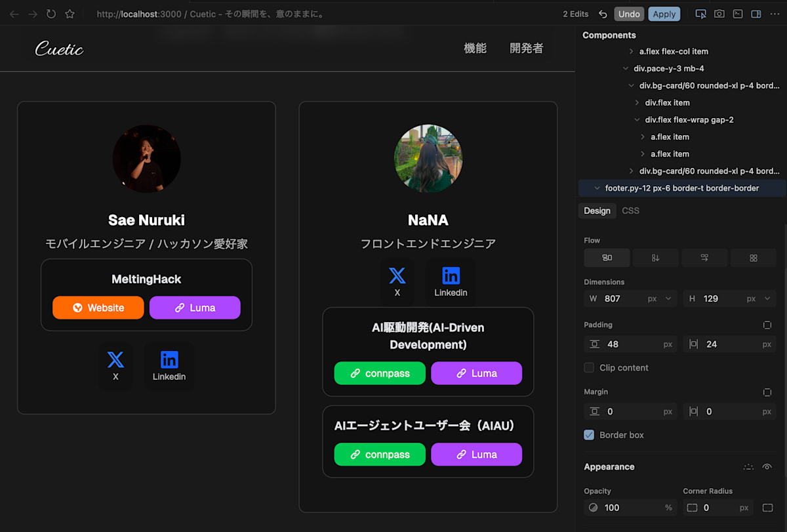Expand the div.flex item node
Screen dimensions: 787x532
pyautogui.click(x=637, y=102)
